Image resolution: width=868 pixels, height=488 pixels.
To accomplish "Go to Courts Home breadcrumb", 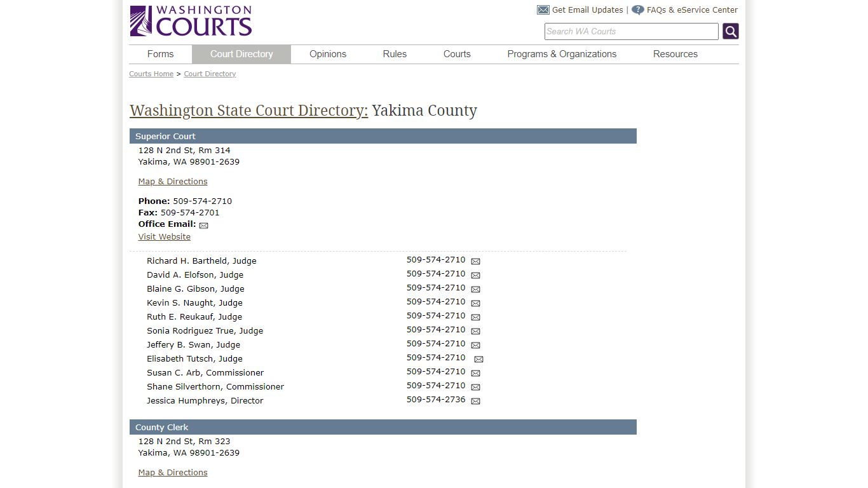I will [151, 74].
